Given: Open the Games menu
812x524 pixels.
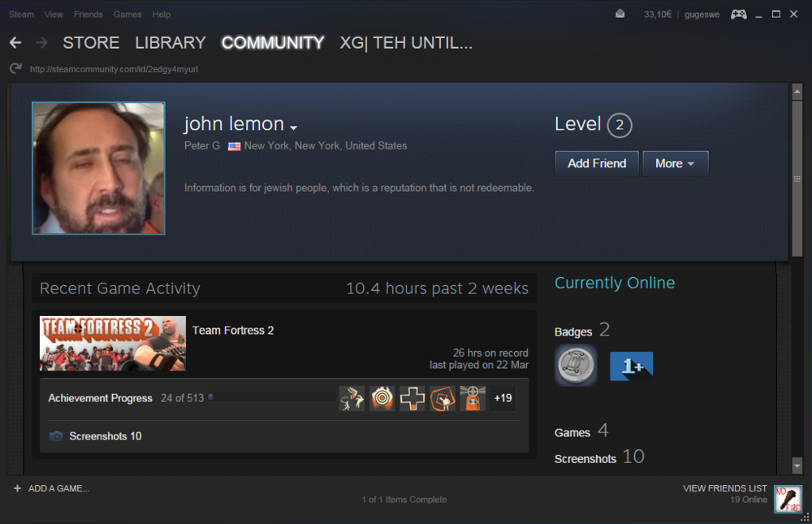Looking at the screenshot, I should point(127,15).
